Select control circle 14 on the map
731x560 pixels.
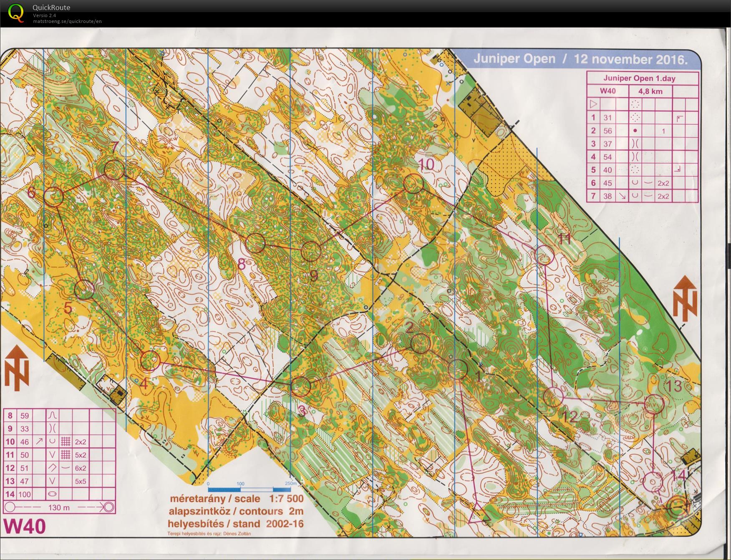(x=653, y=482)
